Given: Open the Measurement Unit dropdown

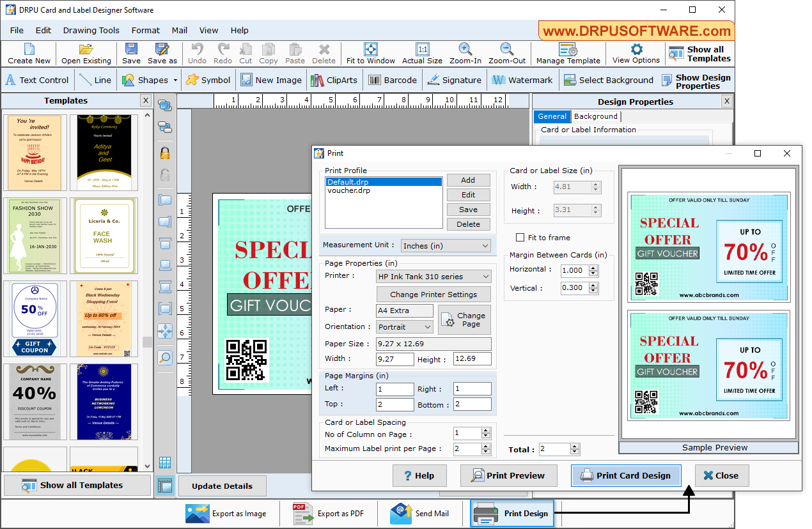Looking at the screenshot, I should 446,245.
